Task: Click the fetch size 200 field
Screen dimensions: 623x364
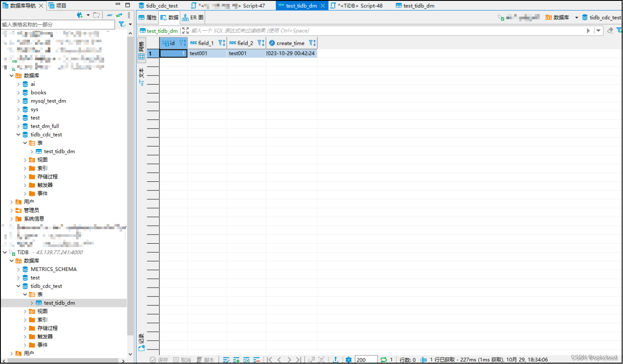Action: [x=366, y=360]
